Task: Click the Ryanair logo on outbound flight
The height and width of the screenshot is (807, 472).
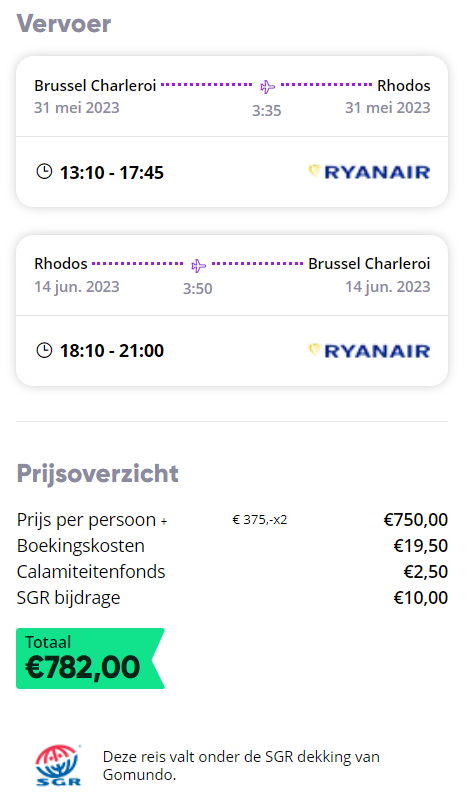Action: click(x=369, y=172)
